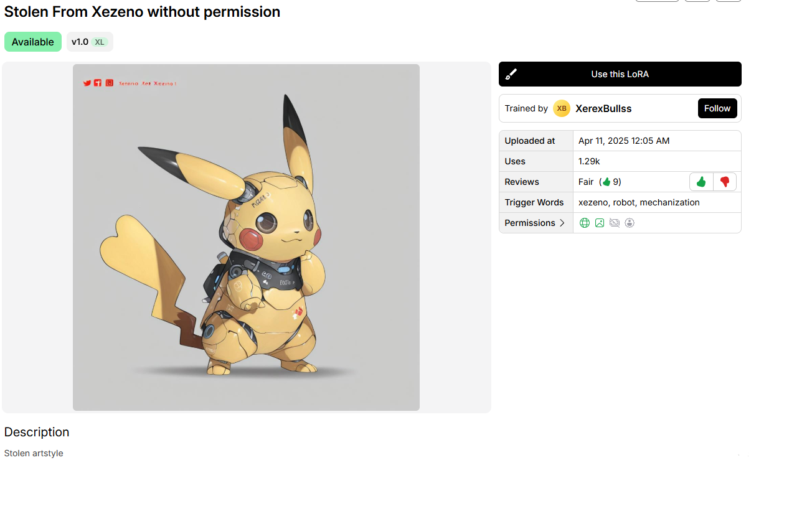The image size is (812, 516).
Task: Click the 'Reviews' row label
Action: 522,182
